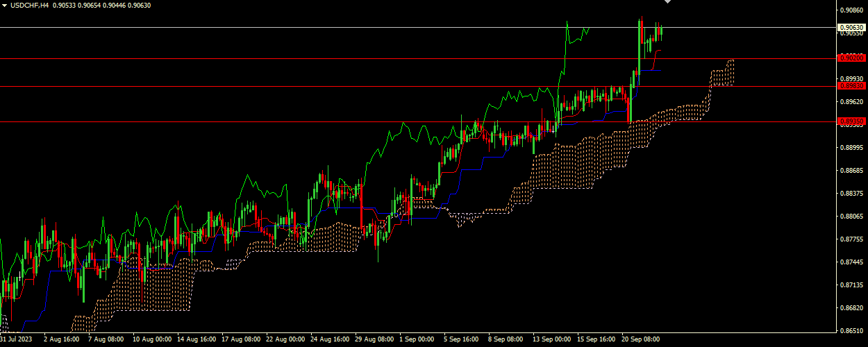Click the USDCHF,H4 chart title text
The image size is (868, 347).
coord(29,6)
